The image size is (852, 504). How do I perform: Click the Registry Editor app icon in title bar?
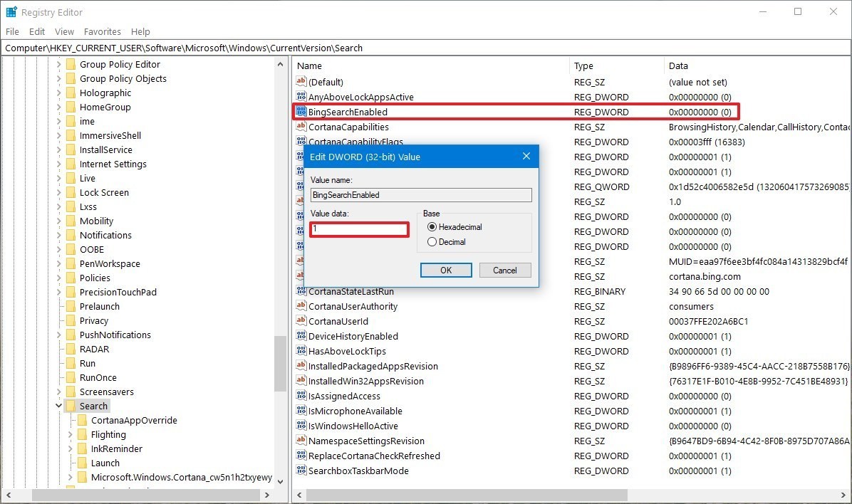(11, 11)
